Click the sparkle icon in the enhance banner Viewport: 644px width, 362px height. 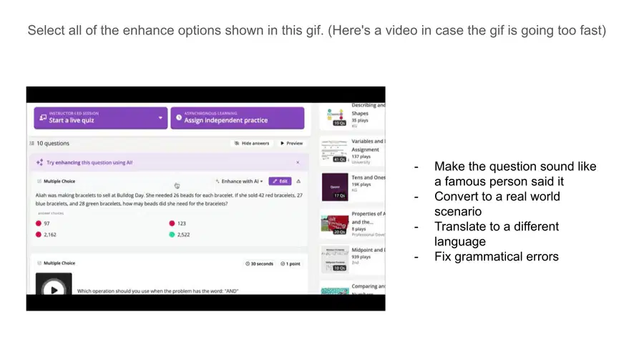pos(39,162)
